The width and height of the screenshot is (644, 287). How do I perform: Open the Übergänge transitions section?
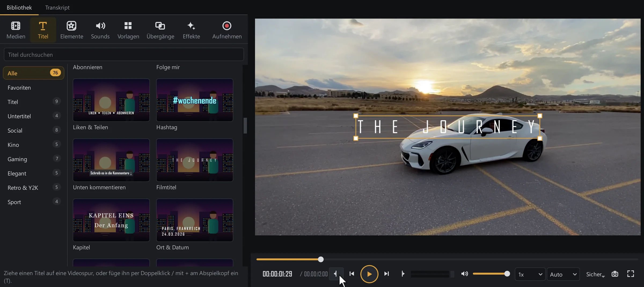[x=160, y=30]
